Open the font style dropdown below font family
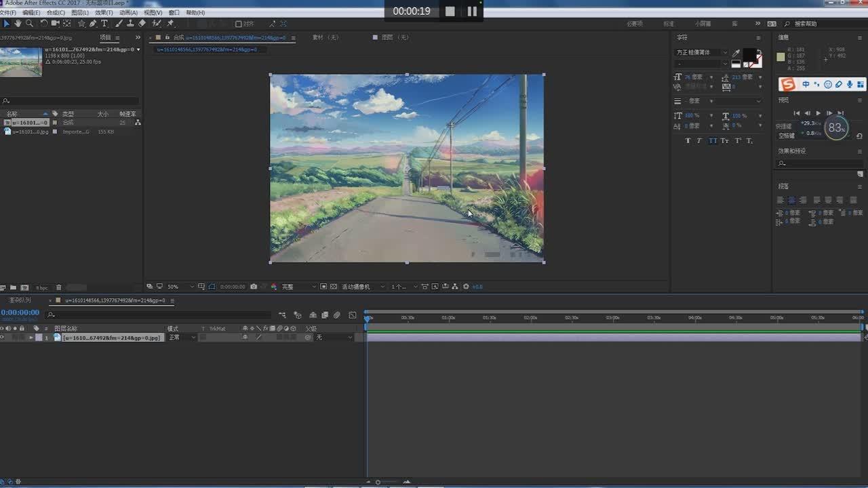 coord(702,64)
